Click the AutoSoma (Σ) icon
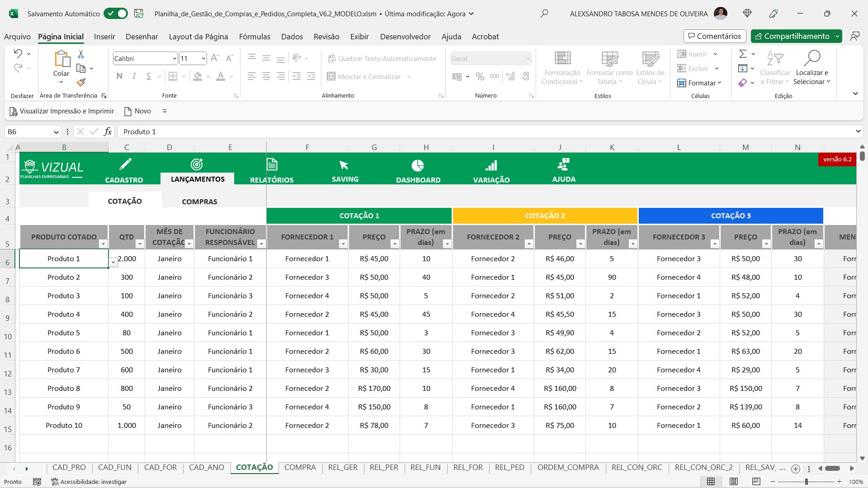 744,54
